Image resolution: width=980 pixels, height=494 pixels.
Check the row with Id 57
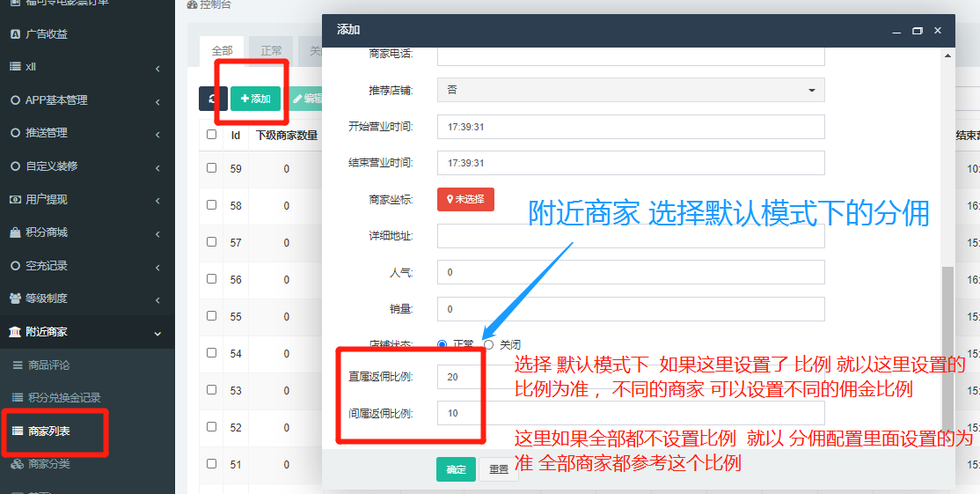211,241
